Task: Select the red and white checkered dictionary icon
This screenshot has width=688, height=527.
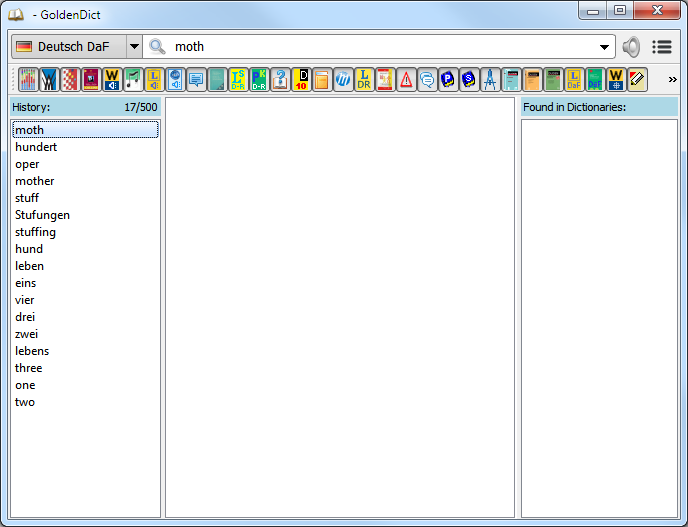Action: (70, 79)
